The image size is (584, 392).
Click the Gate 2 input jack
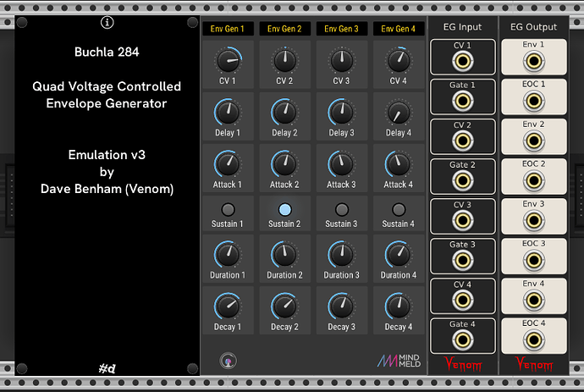click(x=463, y=180)
